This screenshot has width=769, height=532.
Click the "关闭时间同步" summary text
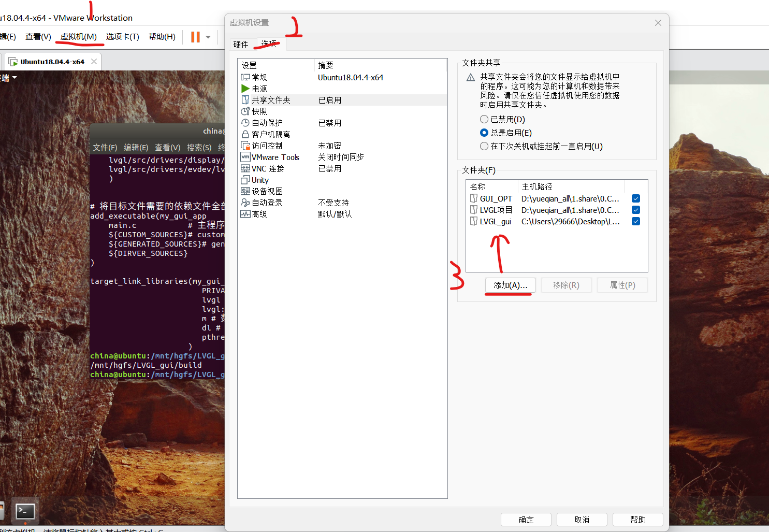[x=341, y=157]
